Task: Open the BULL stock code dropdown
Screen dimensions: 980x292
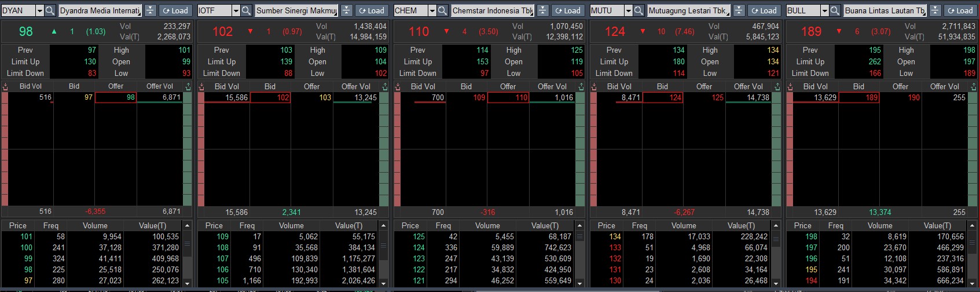Action: 824,10
